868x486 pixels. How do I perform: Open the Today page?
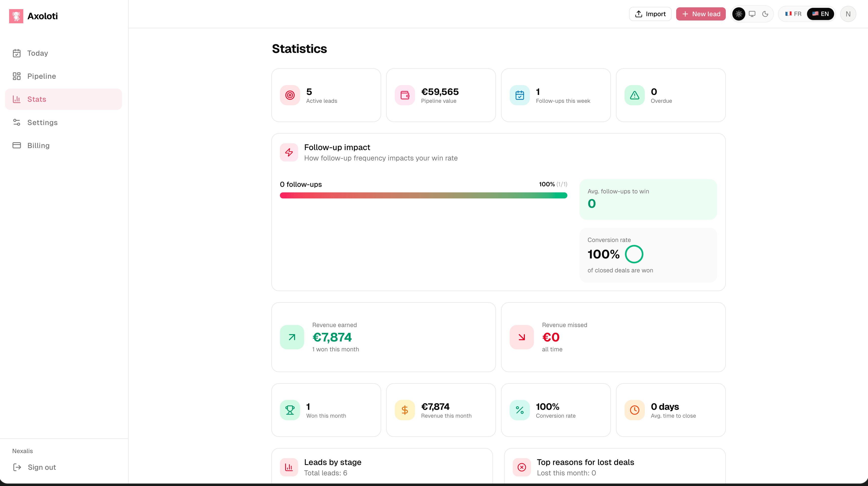tap(63, 53)
